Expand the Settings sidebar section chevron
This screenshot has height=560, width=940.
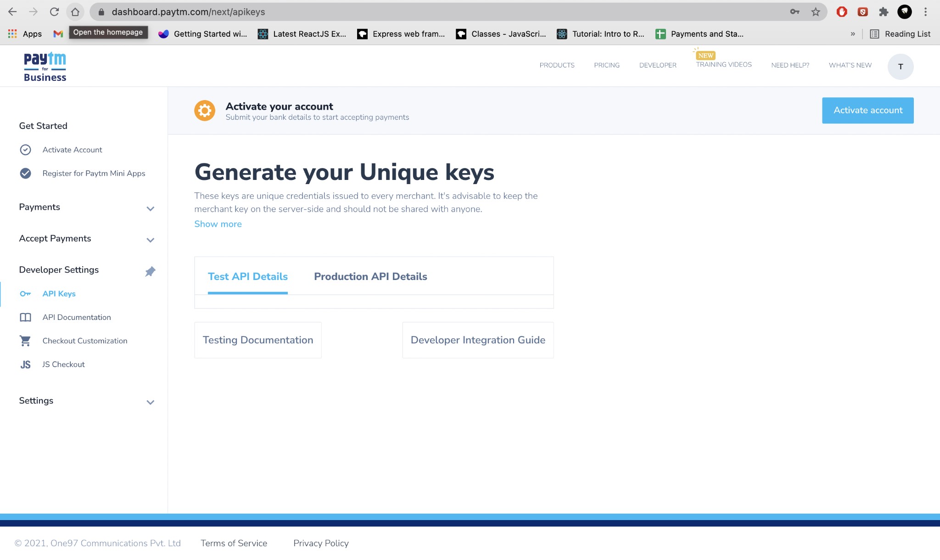[x=150, y=402]
